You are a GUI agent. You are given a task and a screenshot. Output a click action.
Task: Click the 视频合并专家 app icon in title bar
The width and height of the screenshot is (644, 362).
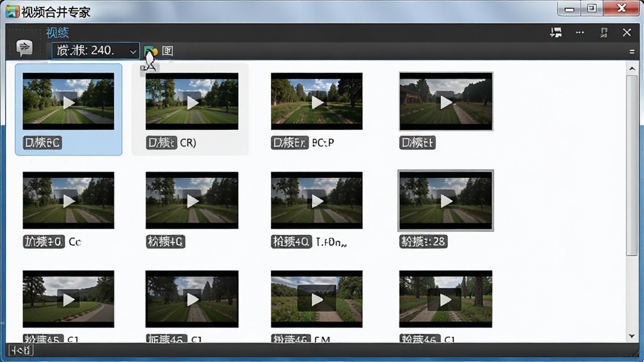(x=13, y=11)
